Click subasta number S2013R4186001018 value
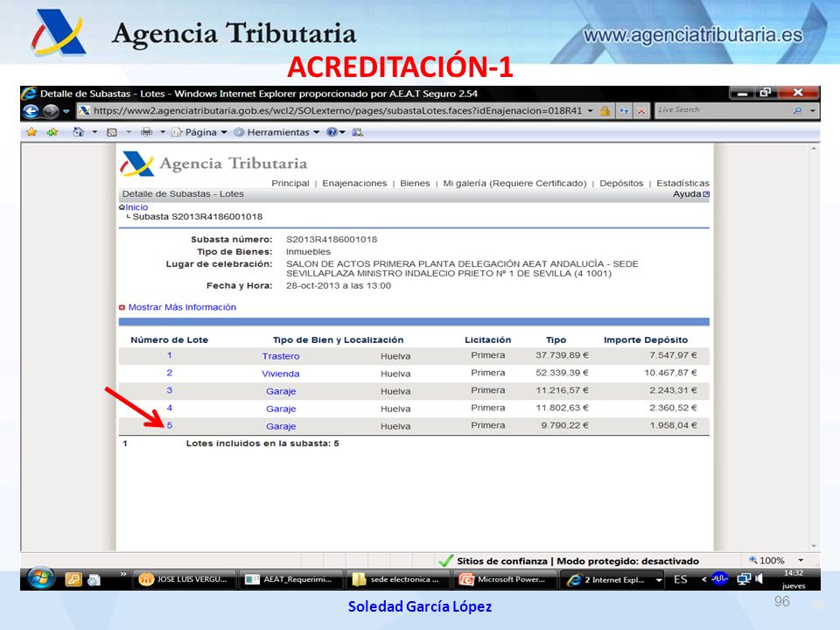The width and height of the screenshot is (840, 630). pos(332,240)
